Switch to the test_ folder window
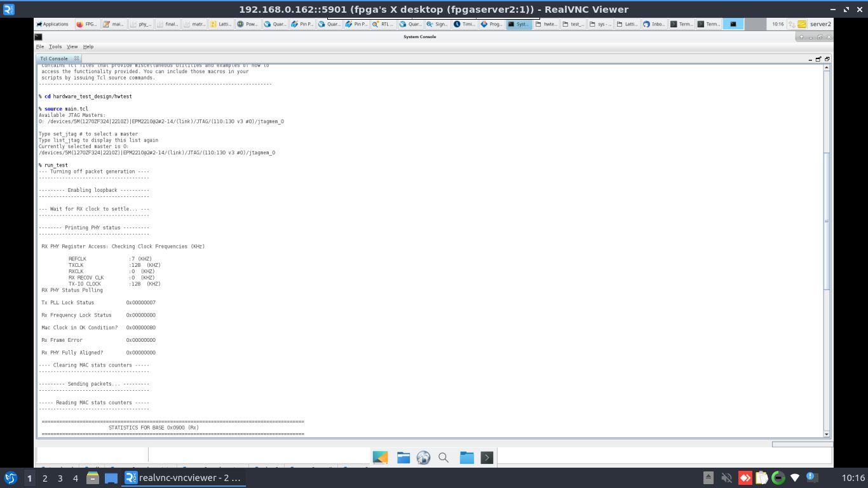This screenshot has width=868, height=488. [x=573, y=24]
